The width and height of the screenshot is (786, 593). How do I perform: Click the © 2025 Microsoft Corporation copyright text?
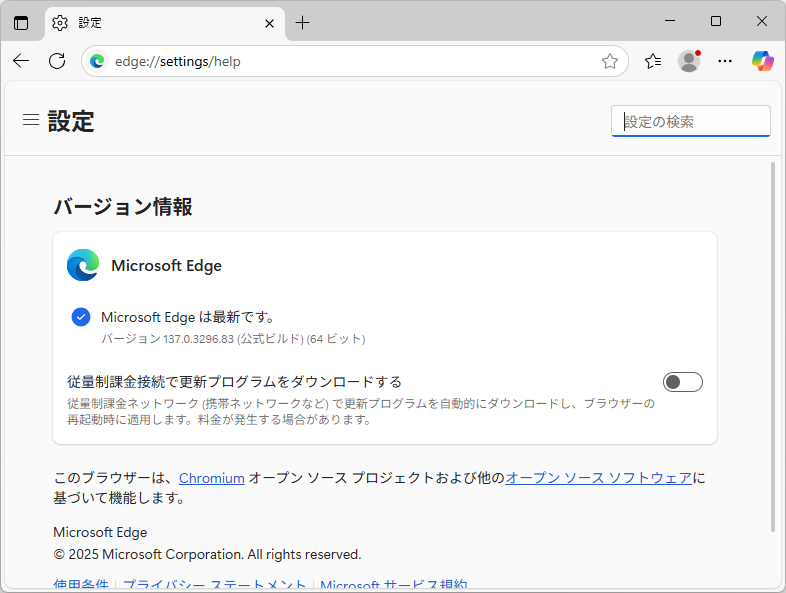(207, 554)
